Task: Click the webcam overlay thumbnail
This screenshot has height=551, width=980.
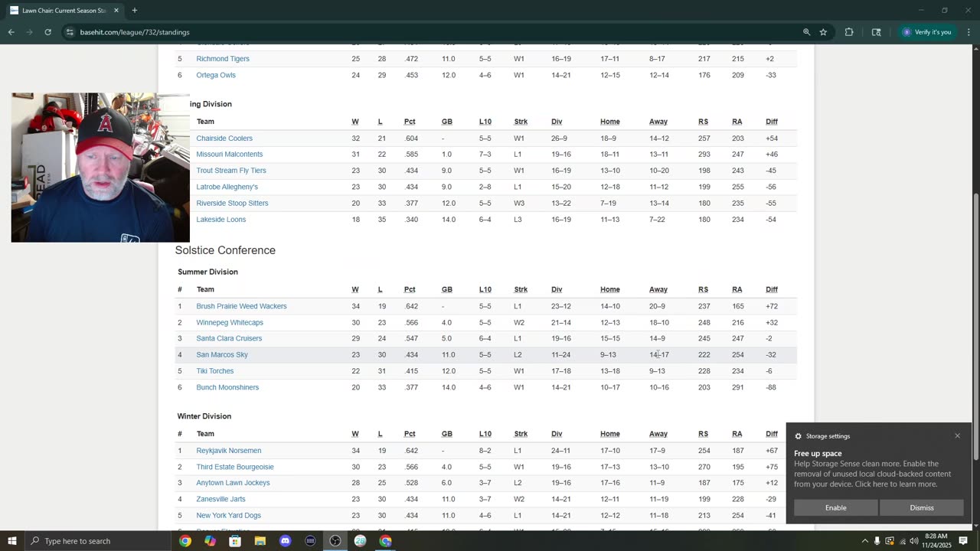Action: click(100, 168)
